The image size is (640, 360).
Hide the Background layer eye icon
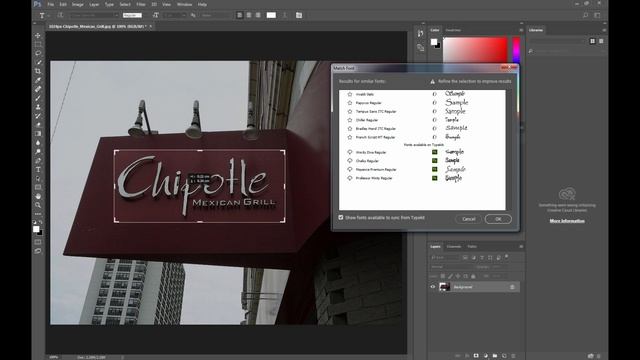click(x=433, y=287)
